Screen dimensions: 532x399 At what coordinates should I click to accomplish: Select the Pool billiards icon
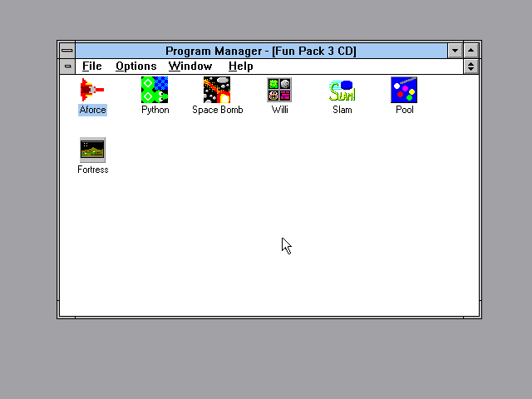404,90
